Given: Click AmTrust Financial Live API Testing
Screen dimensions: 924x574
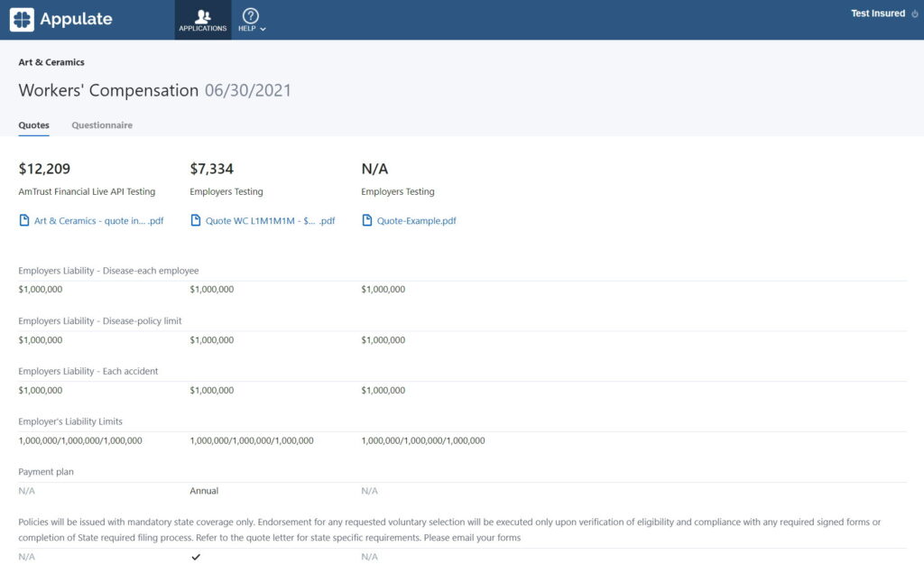Looking at the screenshot, I should [87, 191].
